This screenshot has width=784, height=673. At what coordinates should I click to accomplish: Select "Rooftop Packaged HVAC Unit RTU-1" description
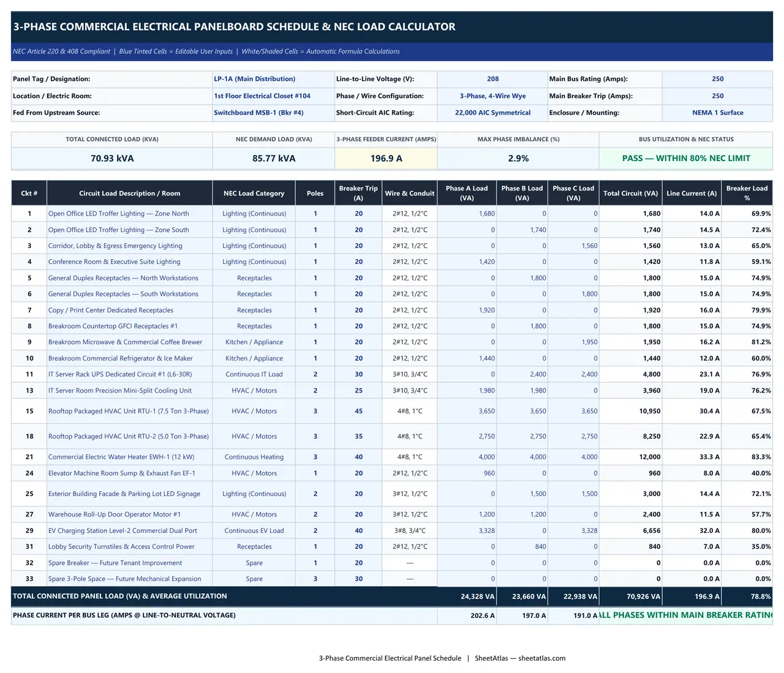coord(129,411)
